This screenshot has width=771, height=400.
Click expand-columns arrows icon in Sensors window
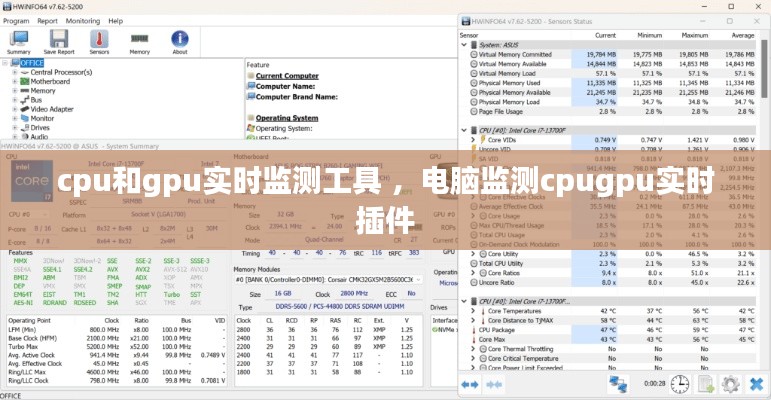click(x=470, y=384)
